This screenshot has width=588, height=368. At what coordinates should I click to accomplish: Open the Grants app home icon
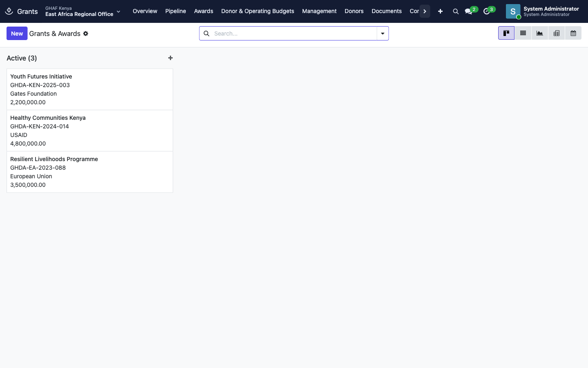(9, 11)
